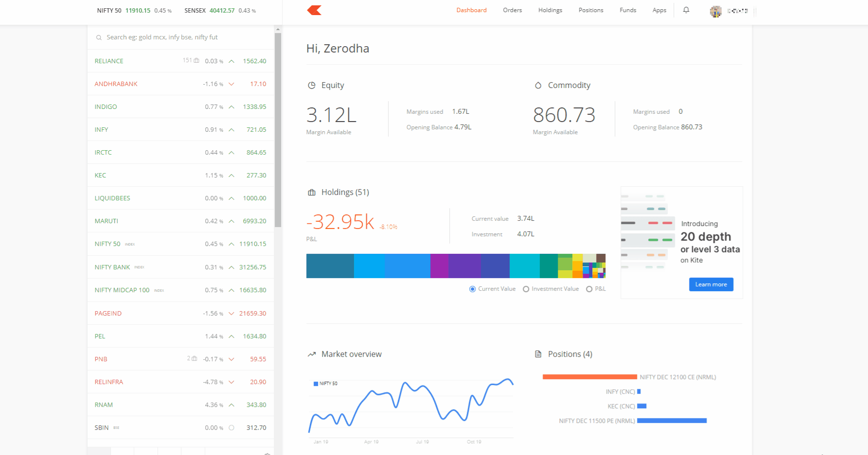Open the Positions page from top nav
868x455 pixels.
click(x=591, y=10)
